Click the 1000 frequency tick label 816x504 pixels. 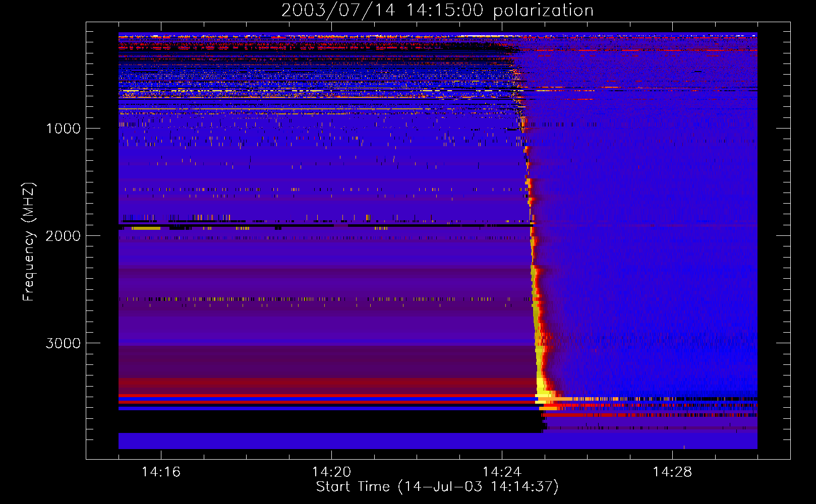click(64, 129)
